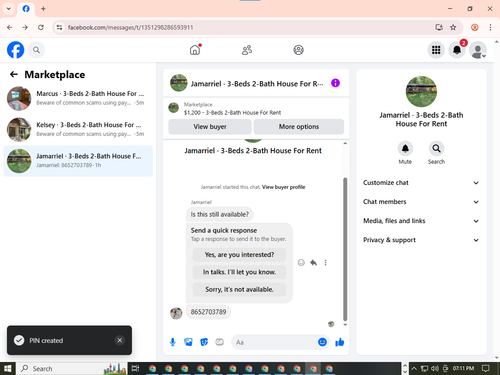
Task: Open the Kelsey house rental conversation
Action: (x=78, y=129)
